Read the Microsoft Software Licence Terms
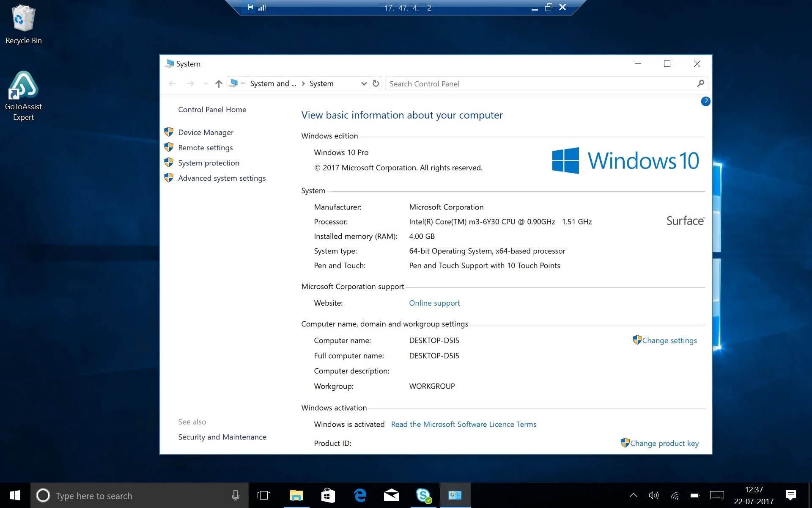 (x=464, y=425)
